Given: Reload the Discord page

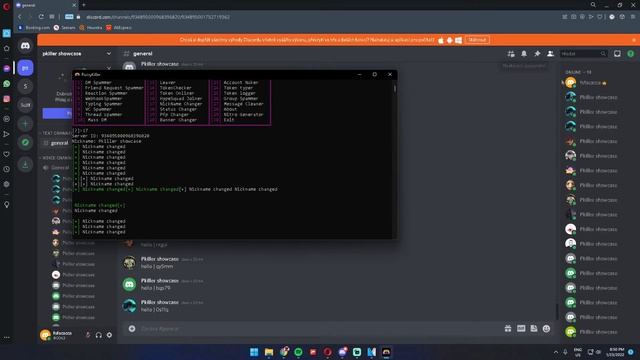Looking at the screenshot, I should coord(41,17).
